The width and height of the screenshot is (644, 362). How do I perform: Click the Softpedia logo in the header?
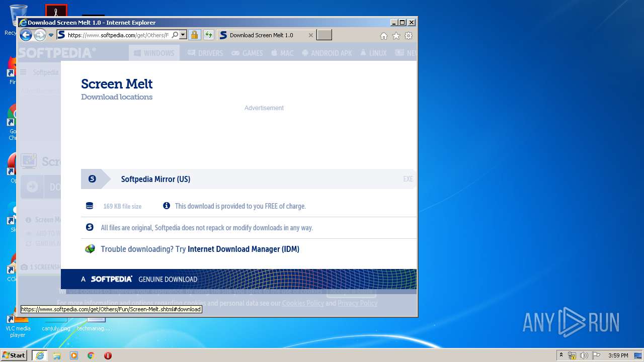pyautogui.click(x=57, y=53)
